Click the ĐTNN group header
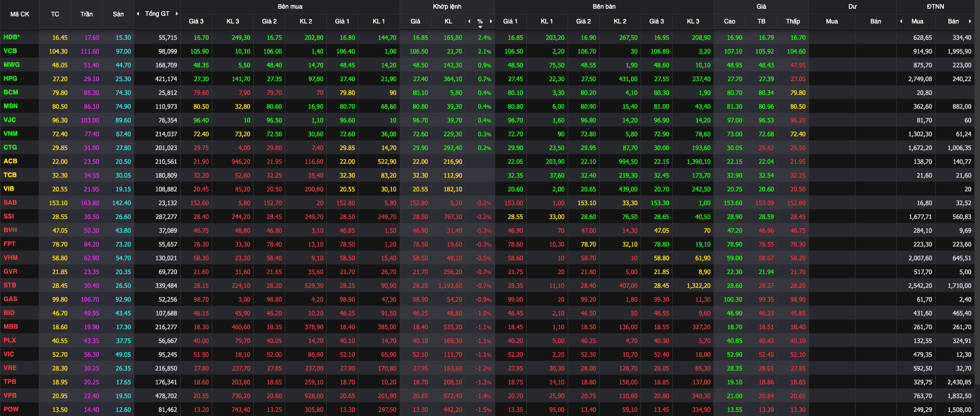Viewport: 980px width, 416px height. (x=936, y=7)
